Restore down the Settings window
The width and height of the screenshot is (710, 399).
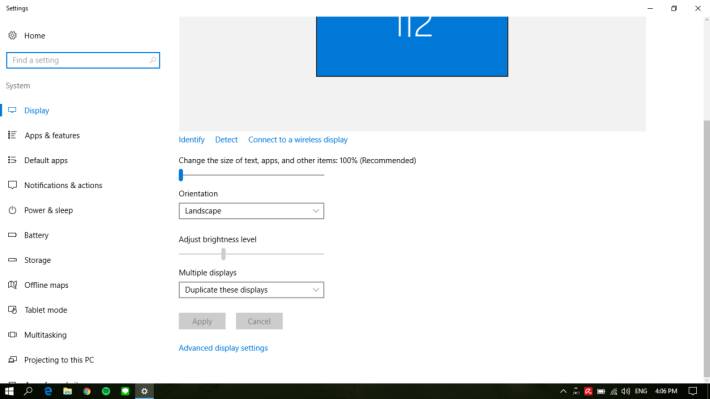click(x=674, y=8)
